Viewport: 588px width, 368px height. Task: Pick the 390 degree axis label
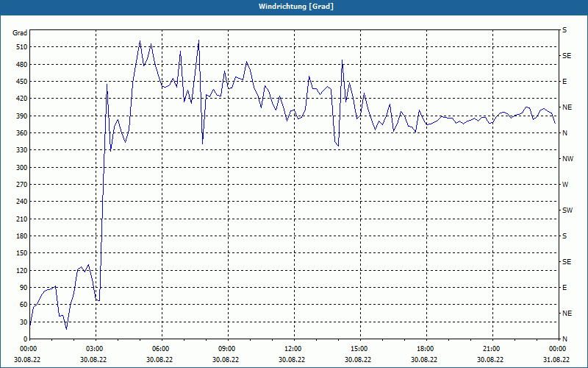[x=22, y=116]
